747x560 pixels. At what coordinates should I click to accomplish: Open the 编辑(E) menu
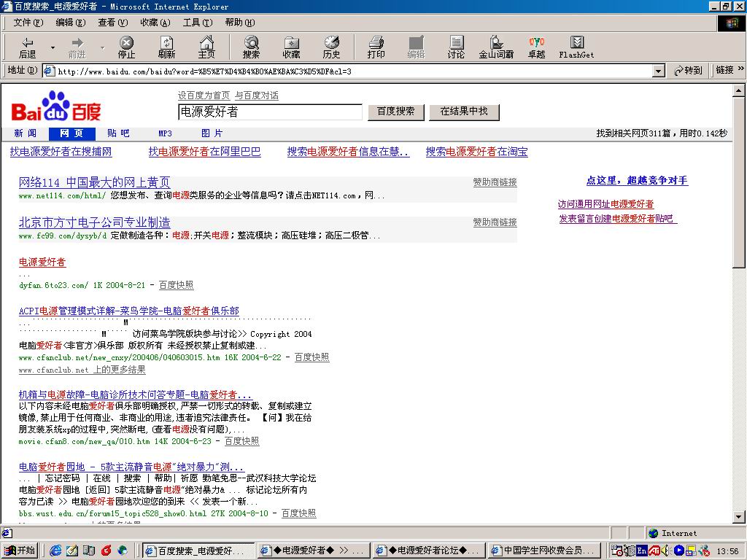pos(71,23)
